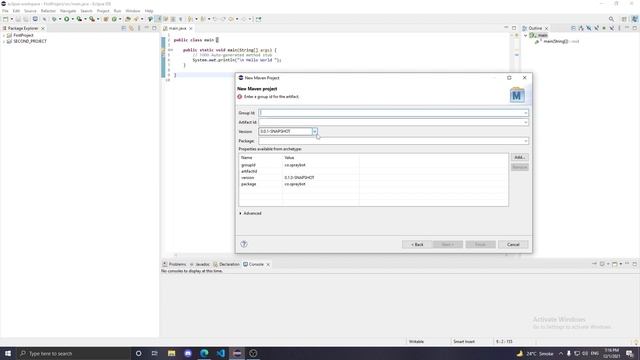Screen dimensions: 640x360
Task: Click the Package input field
Action: click(393, 141)
